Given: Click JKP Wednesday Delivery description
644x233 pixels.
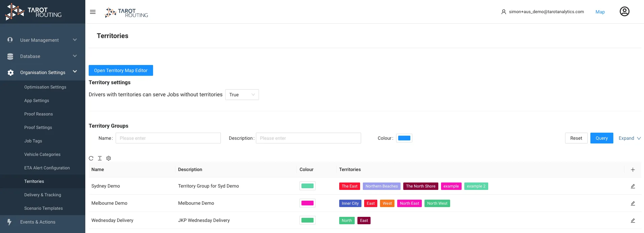Looking at the screenshot, I should coord(204,220).
